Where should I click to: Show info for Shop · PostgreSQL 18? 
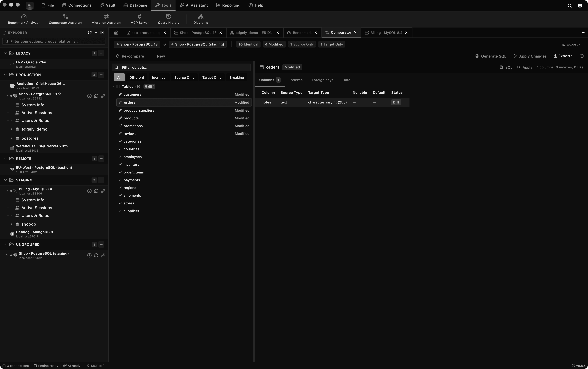point(89,96)
